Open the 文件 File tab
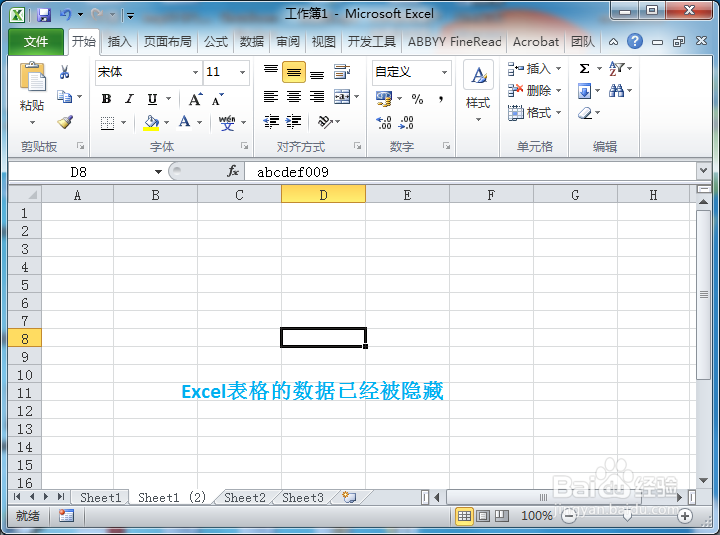 pyautogui.click(x=36, y=42)
